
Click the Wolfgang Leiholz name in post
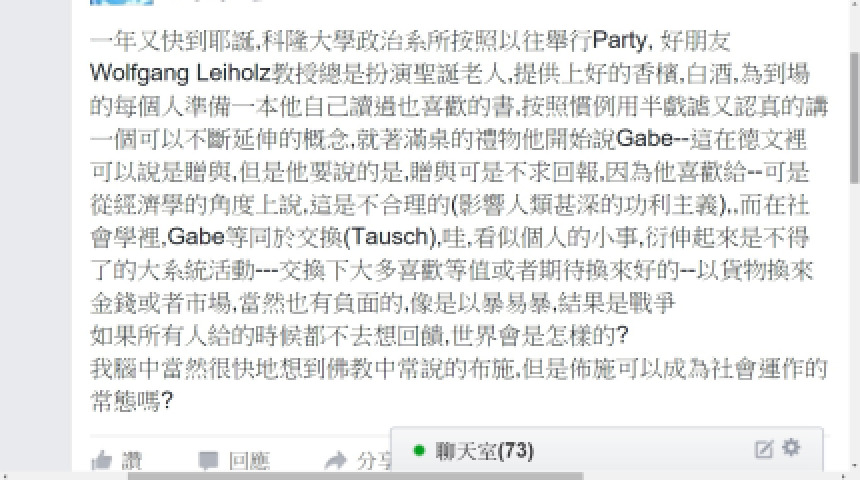(x=180, y=73)
